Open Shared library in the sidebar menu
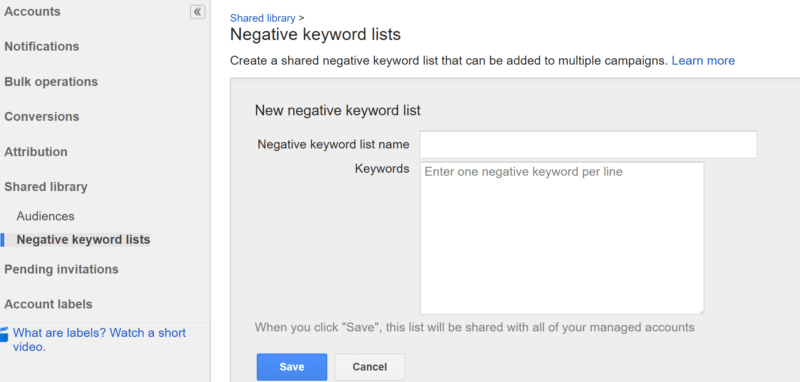 click(46, 187)
